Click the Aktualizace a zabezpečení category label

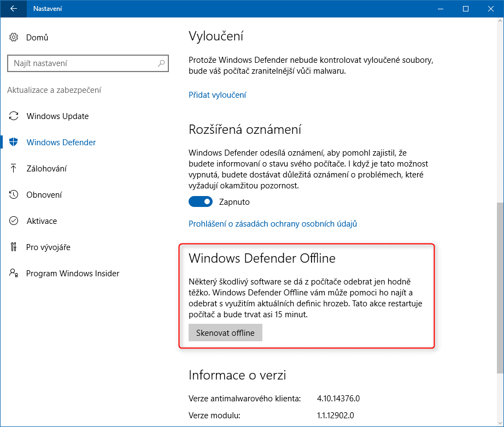(54, 90)
